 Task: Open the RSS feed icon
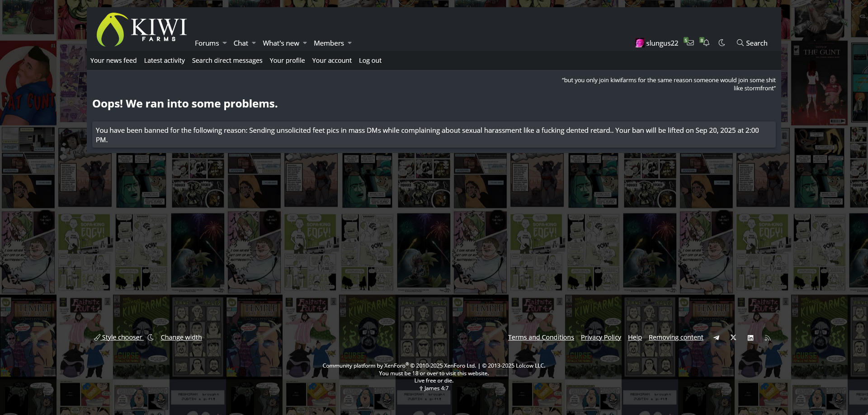pos(767,338)
